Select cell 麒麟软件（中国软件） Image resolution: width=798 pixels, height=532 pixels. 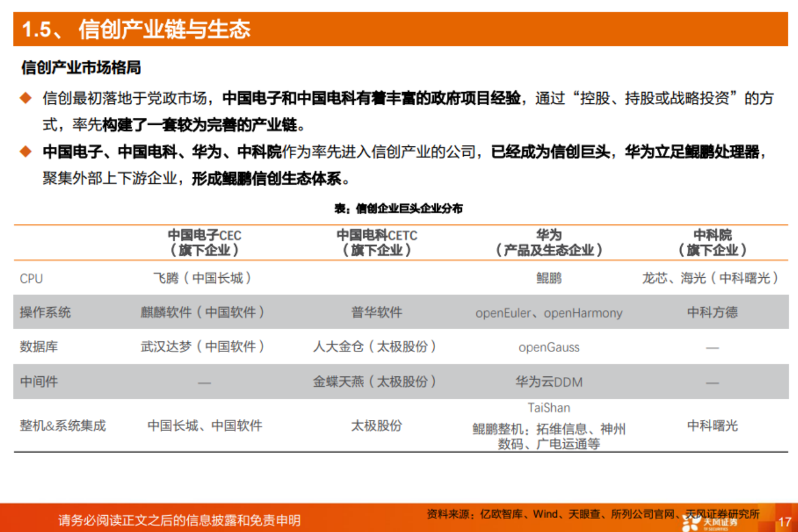204,312
